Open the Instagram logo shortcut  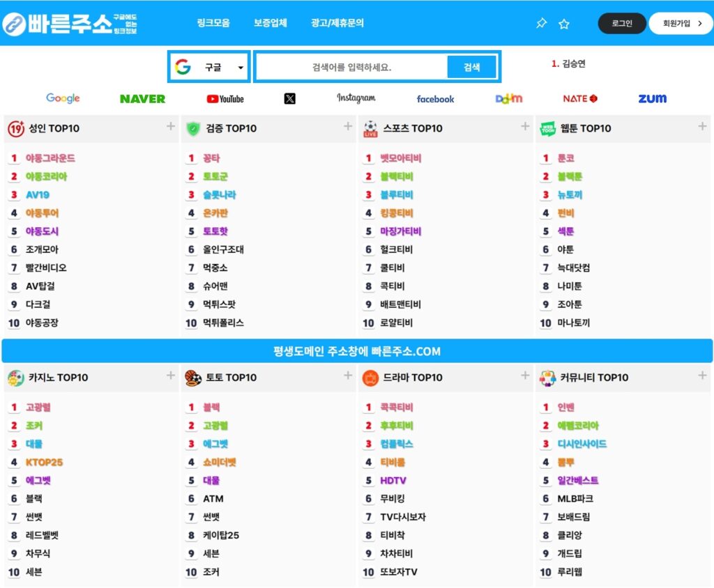356,98
